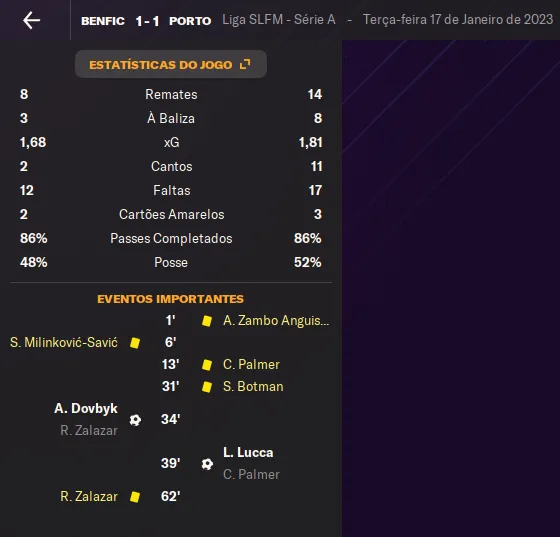Open R. Zalazar assist under Dovbyk goal

(x=89, y=431)
